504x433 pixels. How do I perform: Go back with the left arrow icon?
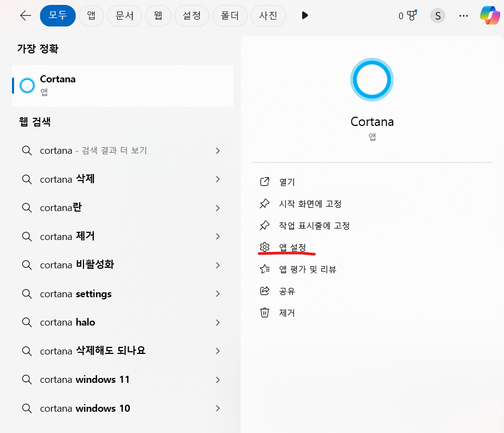[x=26, y=15]
